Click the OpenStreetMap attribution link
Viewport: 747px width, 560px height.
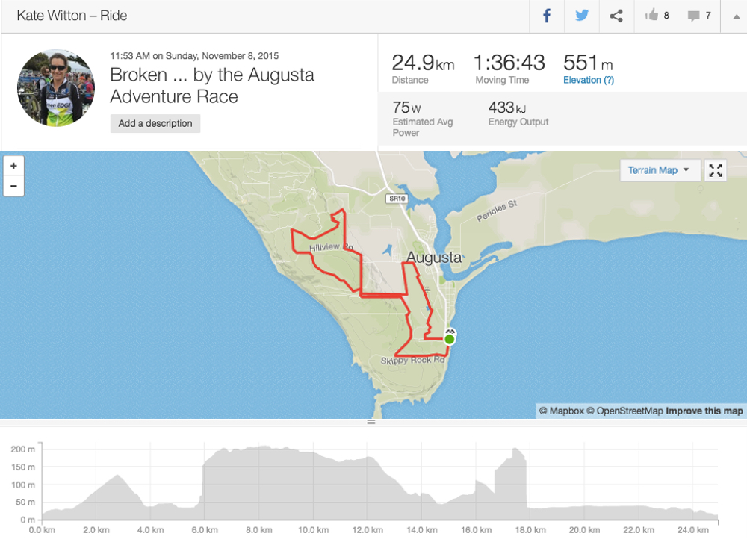click(x=624, y=411)
